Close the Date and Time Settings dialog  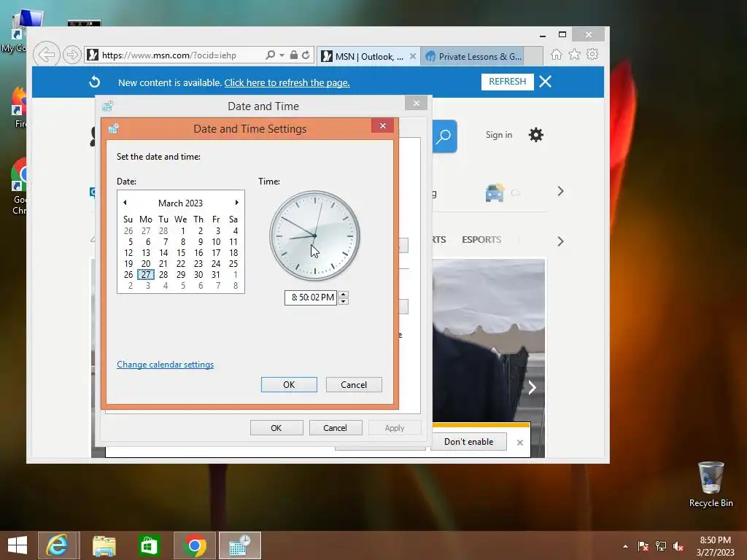(x=382, y=126)
